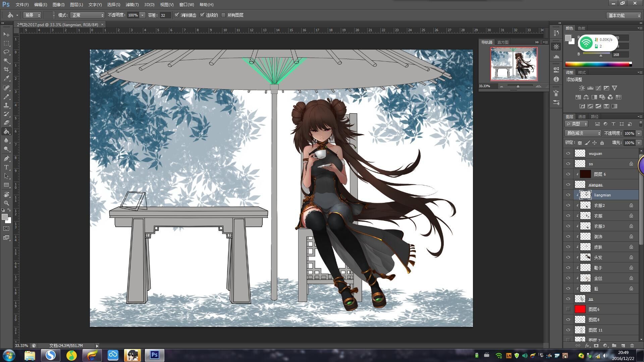
Task: Select the Blur tool
Action: tap(6, 140)
